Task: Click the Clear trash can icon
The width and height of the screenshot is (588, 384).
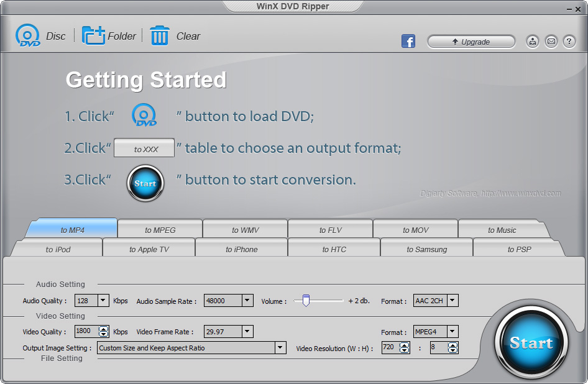Action: click(160, 36)
